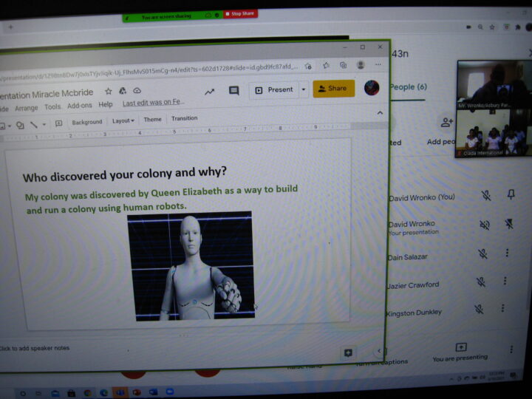Click the slide's robot image
Image resolution: width=532 pixels, height=399 pixels.
point(192,266)
